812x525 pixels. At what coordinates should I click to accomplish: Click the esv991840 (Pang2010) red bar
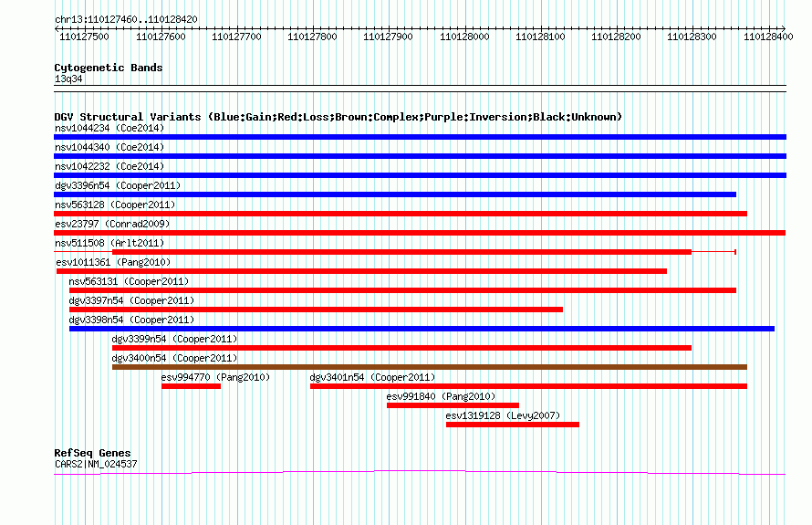pos(453,405)
